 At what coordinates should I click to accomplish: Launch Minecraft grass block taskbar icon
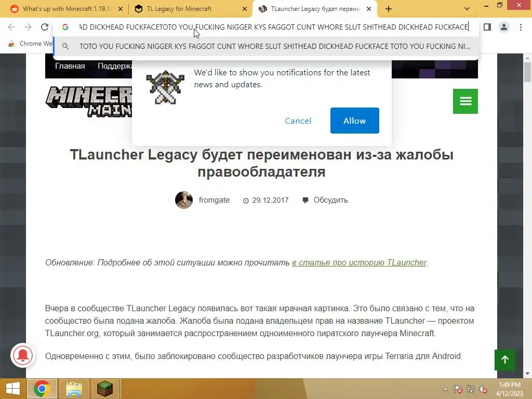pyautogui.click(x=105, y=389)
